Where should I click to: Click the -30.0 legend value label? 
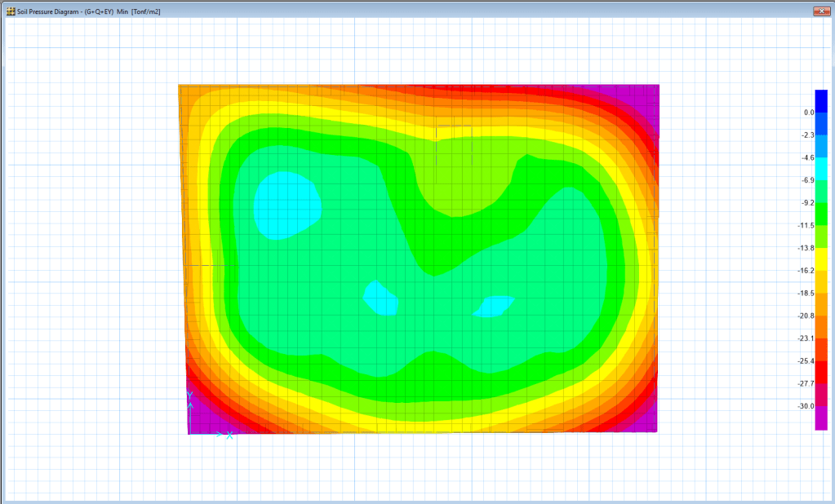pos(806,406)
